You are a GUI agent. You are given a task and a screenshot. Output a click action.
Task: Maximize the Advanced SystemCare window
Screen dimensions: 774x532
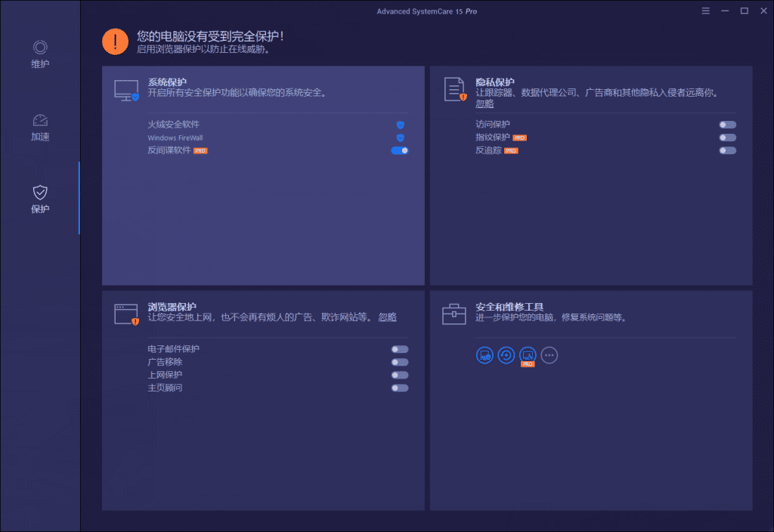[745, 11]
